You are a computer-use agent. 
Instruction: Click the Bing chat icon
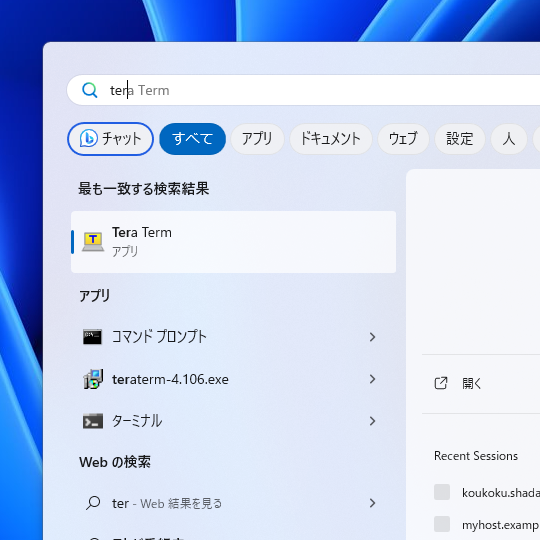(x=89, y=138)
